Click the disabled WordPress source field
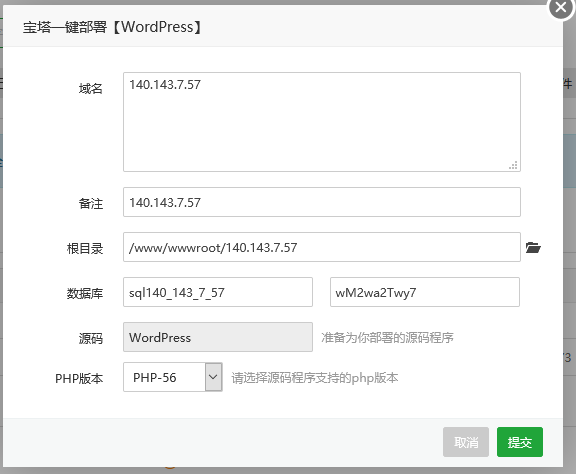 [x=218, y=337]
